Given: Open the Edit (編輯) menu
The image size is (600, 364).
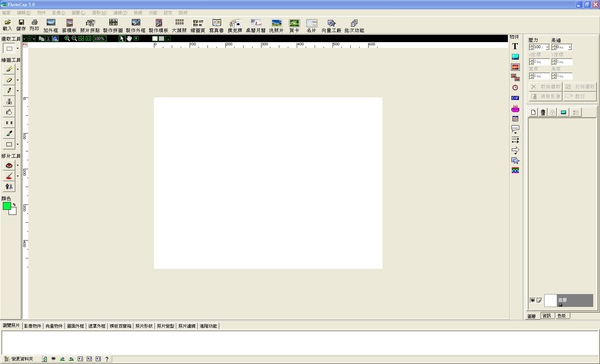Looking at the screenshot, I should [24, 13].
